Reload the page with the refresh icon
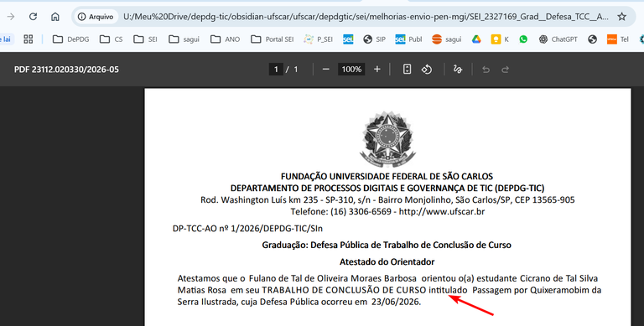 [x=33, y=17]
